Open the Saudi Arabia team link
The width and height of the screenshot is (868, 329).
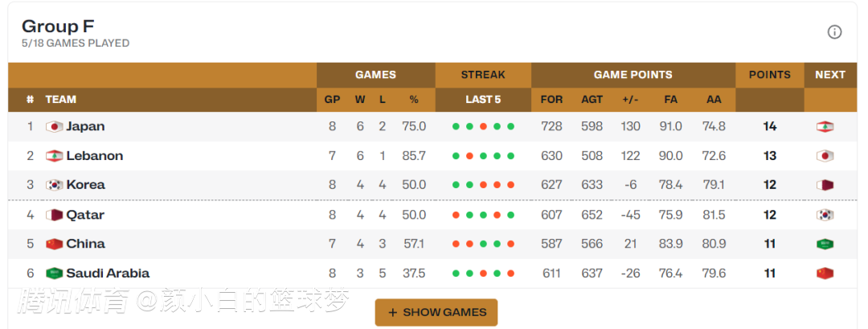108,273
